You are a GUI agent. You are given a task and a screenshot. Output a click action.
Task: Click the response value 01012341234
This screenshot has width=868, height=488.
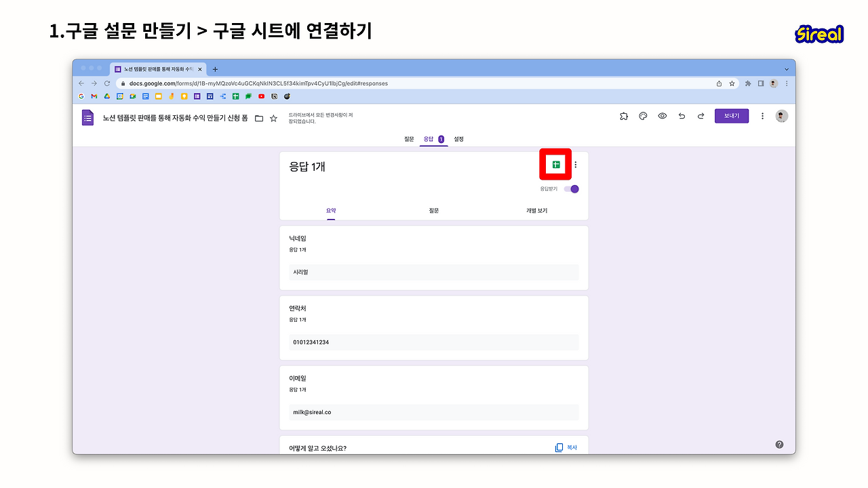coord(311,342)
